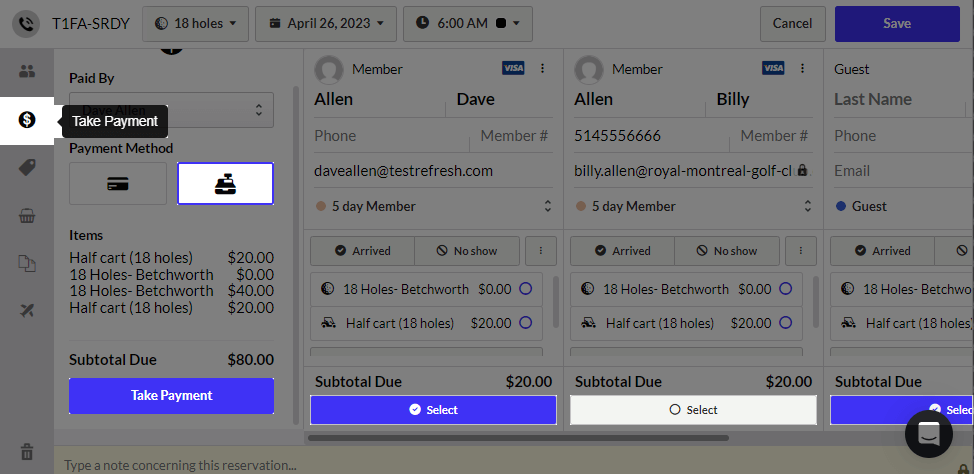Click the $40.00 18 Holes- Betchworth item
The image size is (974, 474).
[x=171, y=291]
